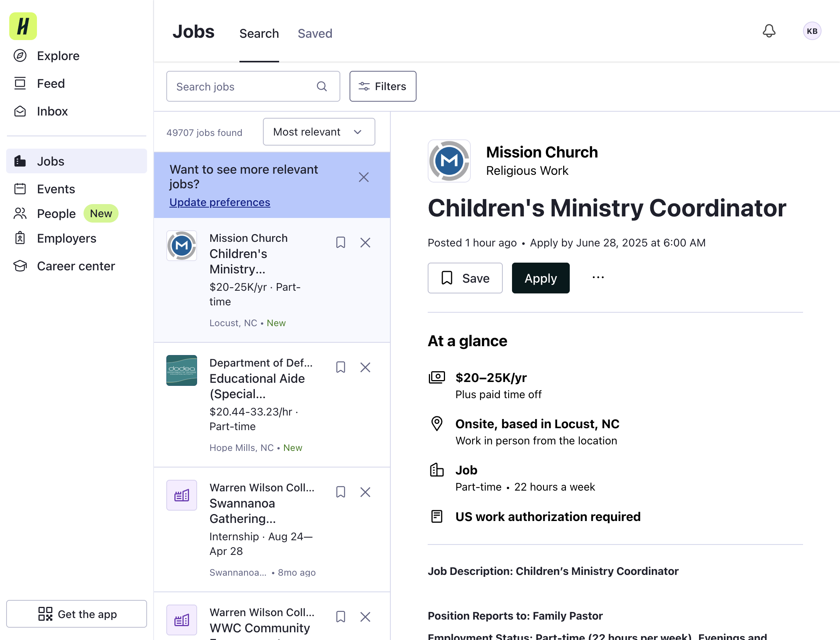Click Update preferences link
Image resolution: width=840 pixels, height=640 pixels.
tap(220, 202)
